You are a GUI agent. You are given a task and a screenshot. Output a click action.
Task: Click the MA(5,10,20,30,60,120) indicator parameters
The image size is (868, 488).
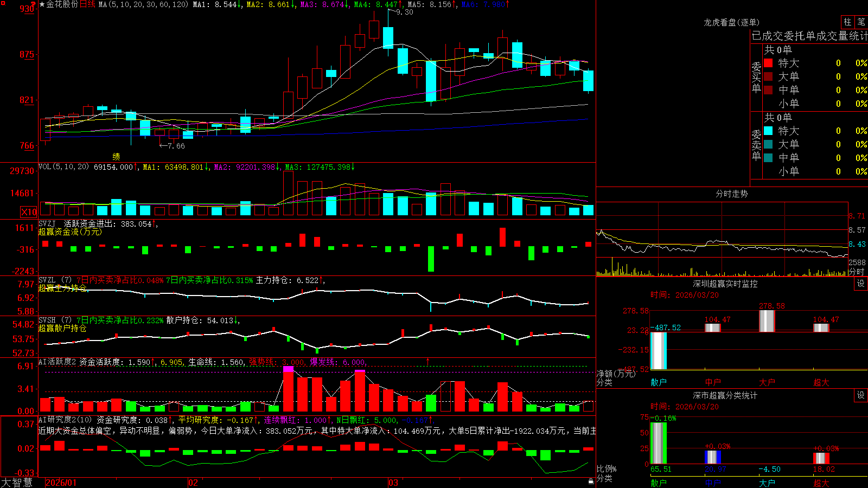pyautogui.click(x=143, y=4)
